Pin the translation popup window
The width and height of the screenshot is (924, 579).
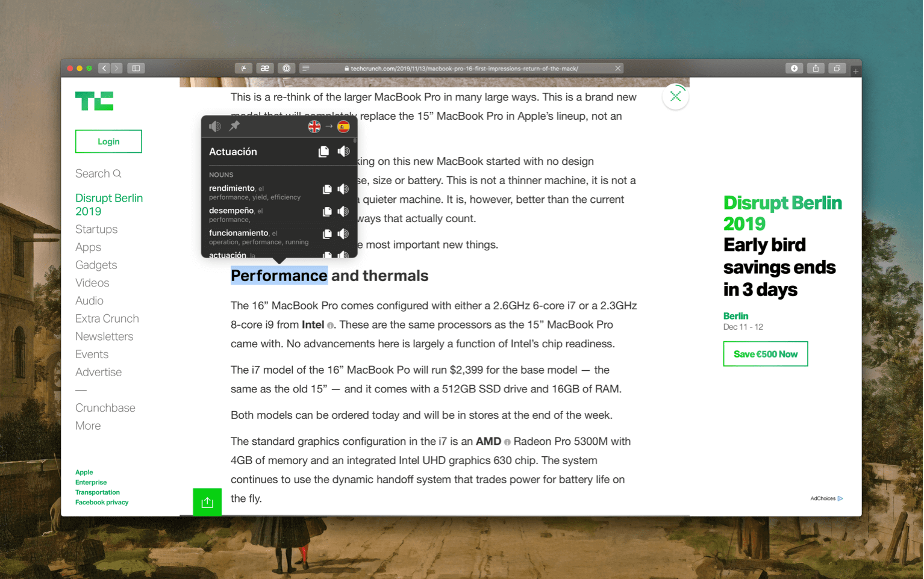click(234, 125)
